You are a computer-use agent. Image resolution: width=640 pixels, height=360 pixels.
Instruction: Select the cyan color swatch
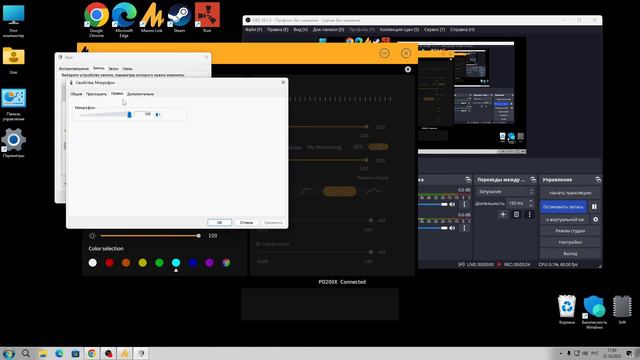click(176, 262)
